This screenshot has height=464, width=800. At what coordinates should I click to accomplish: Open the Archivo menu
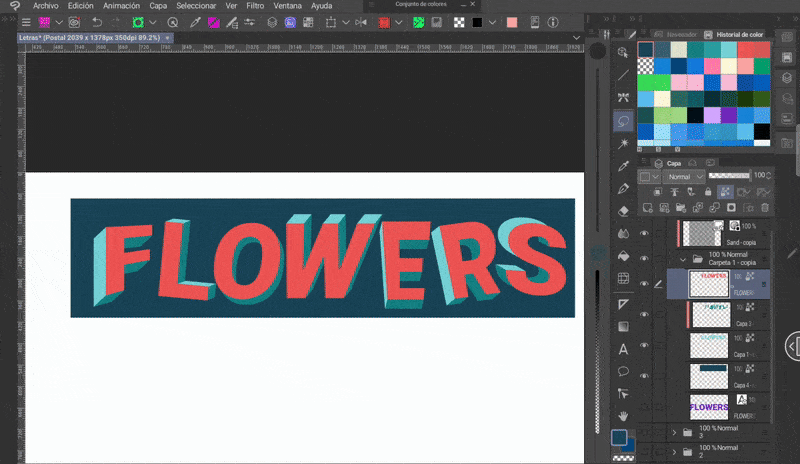45,6
